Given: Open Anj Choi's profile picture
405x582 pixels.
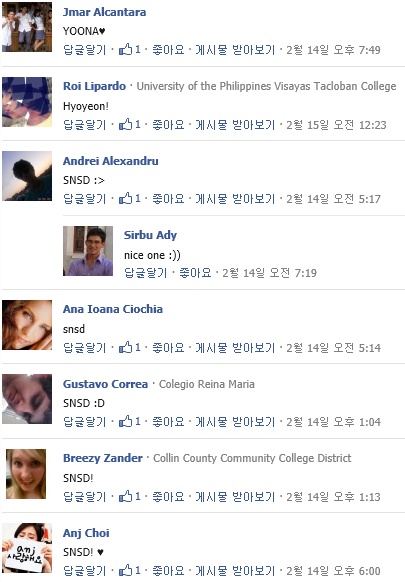Looking at the screenshot, I should pos(27,548).
